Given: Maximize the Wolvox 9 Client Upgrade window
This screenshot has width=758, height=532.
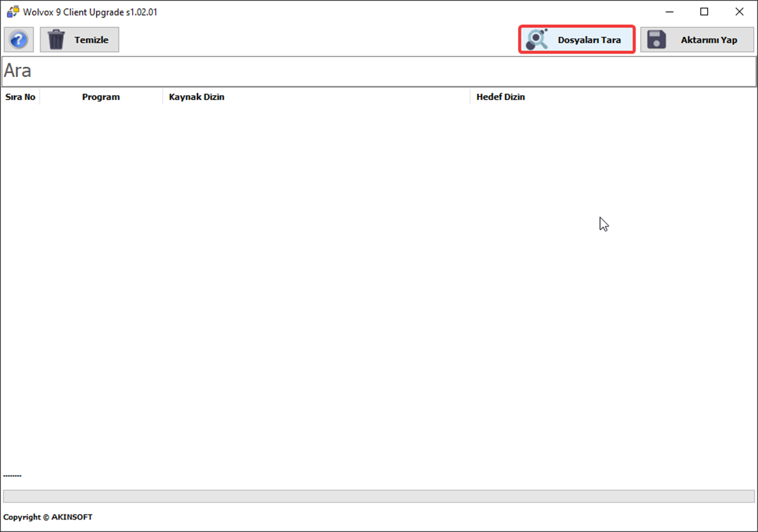Looking at the screenshot, I should pyautogui.click(x=704, y=12).
